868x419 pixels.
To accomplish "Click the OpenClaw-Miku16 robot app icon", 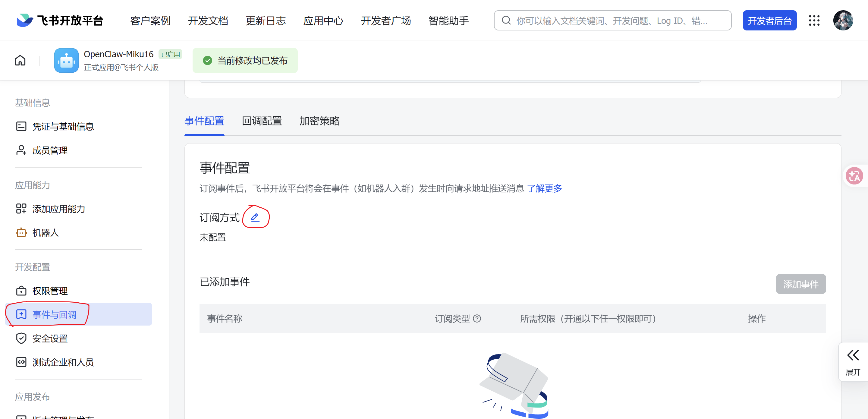I will click(x=66, y=60).
